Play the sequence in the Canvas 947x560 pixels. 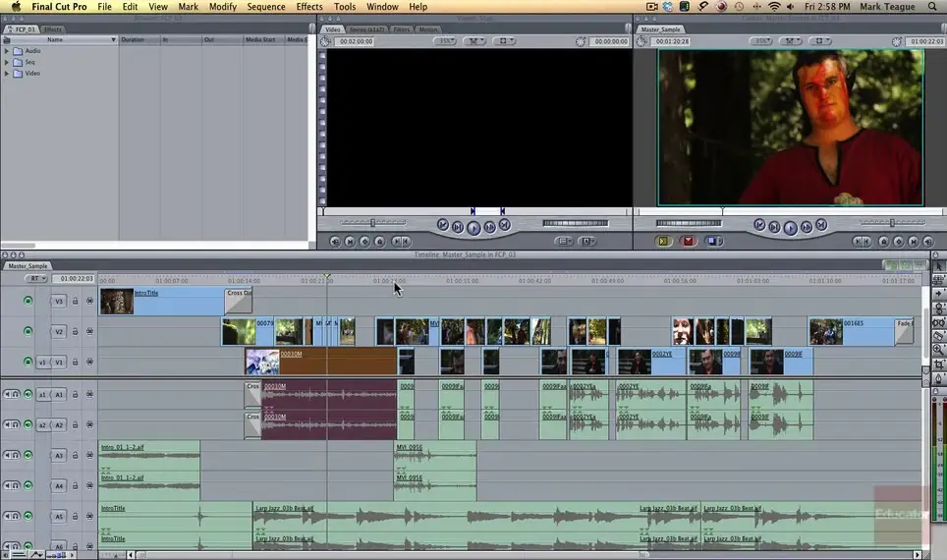[790, 227]
